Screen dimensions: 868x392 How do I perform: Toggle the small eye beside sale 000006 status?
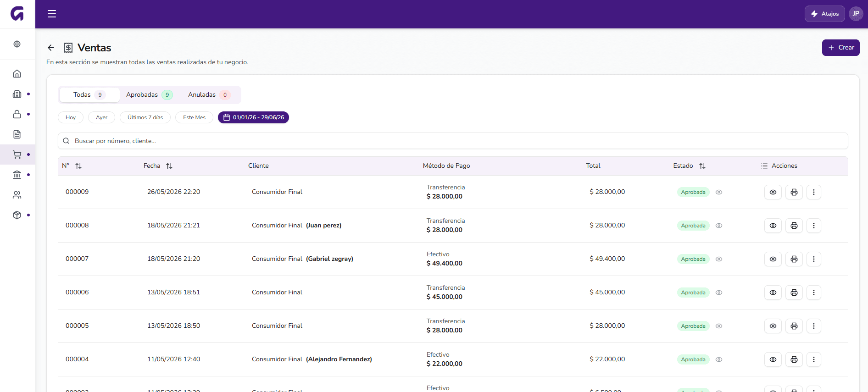[719, 293]
